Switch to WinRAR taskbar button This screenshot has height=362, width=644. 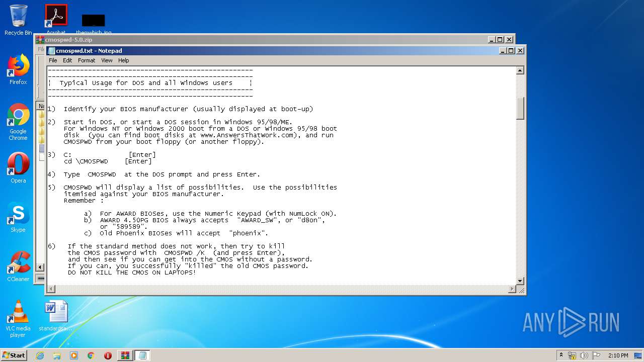[125, 355]
